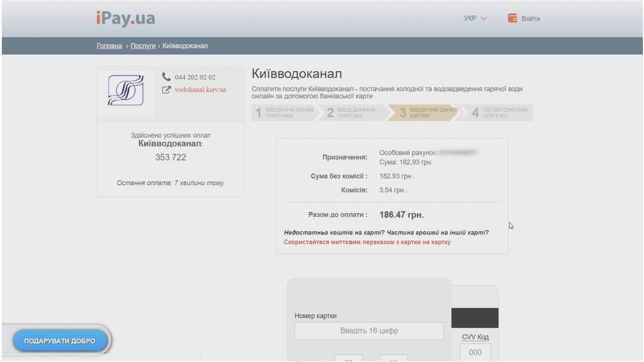This screenshot has height=362, width=644.
Task: Click the CVV Код label
Action: coord(475,337)
